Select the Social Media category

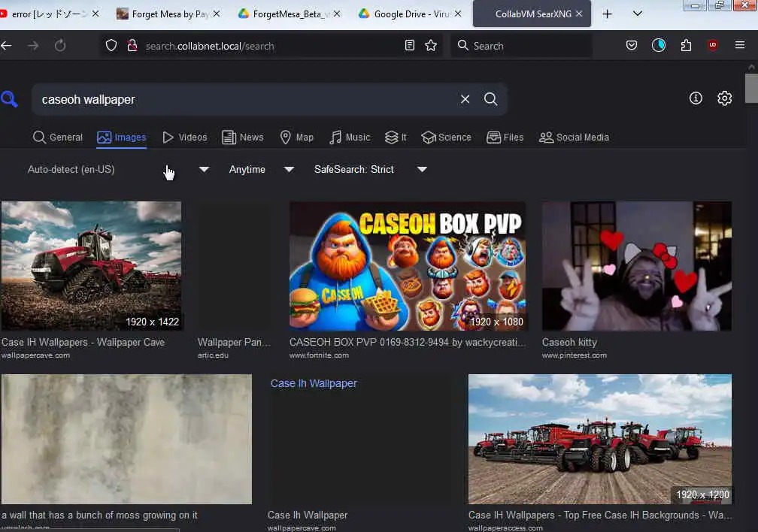(x=574, y=138)
